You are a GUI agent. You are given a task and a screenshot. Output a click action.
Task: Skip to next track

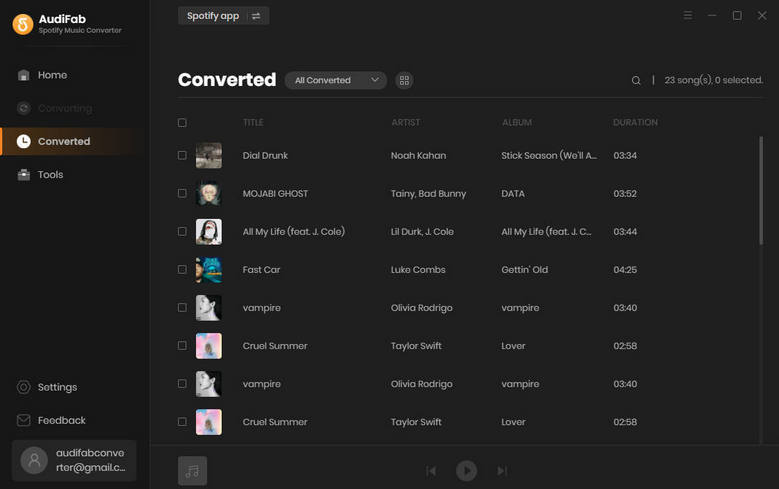(x=502, y=471)
